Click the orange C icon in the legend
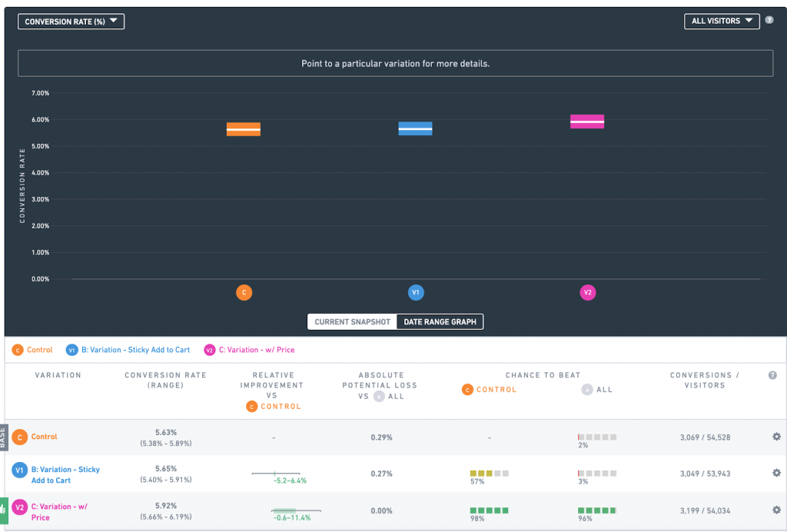This screenshot has width=787, height=532. pos(18,350)
